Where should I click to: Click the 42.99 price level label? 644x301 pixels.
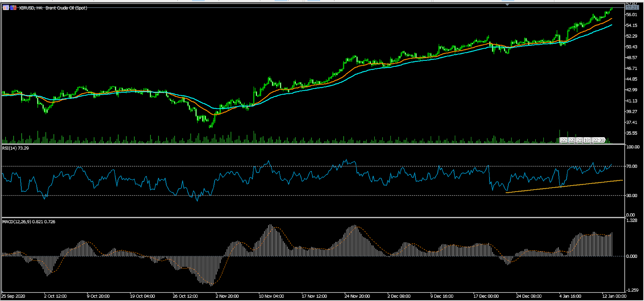pos(632,90)
